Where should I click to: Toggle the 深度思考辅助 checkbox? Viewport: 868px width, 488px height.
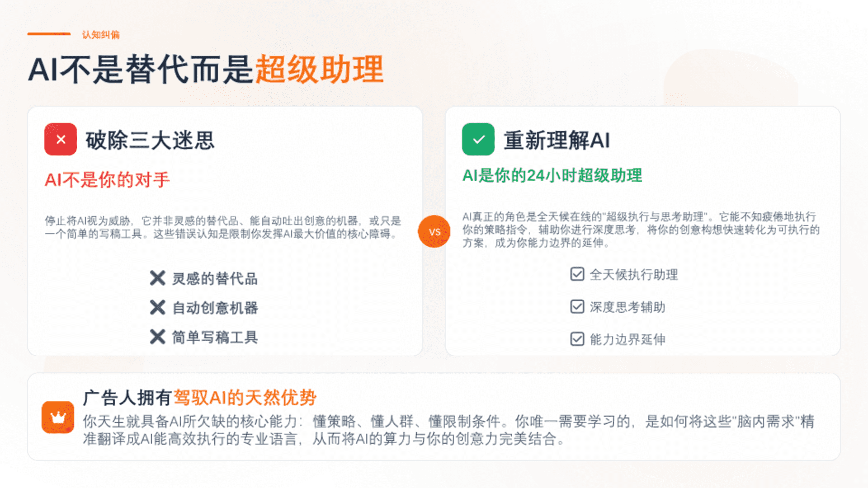[x=577, y=307]
